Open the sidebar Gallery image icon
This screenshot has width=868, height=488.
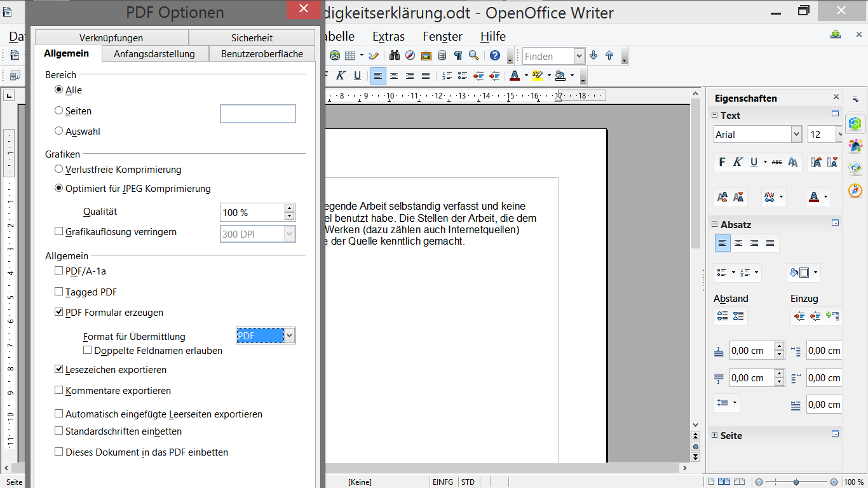pos(855,168)
